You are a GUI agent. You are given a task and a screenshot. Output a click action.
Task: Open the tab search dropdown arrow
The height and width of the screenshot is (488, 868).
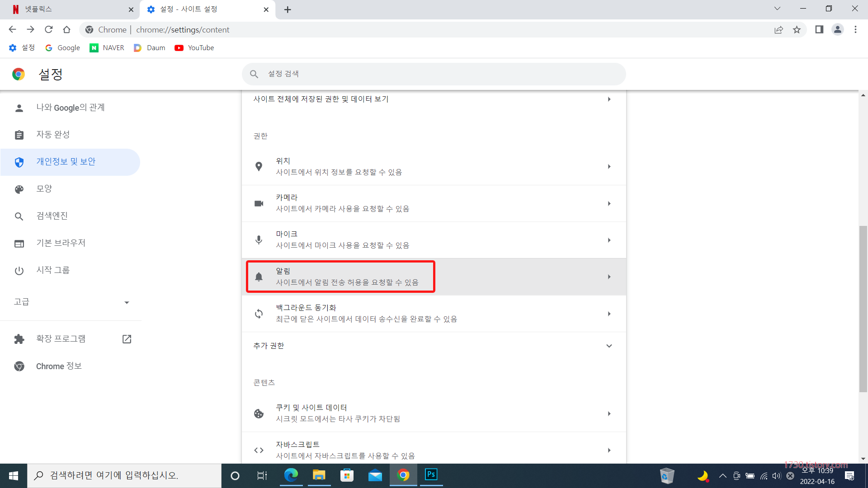tap(777, 9)
